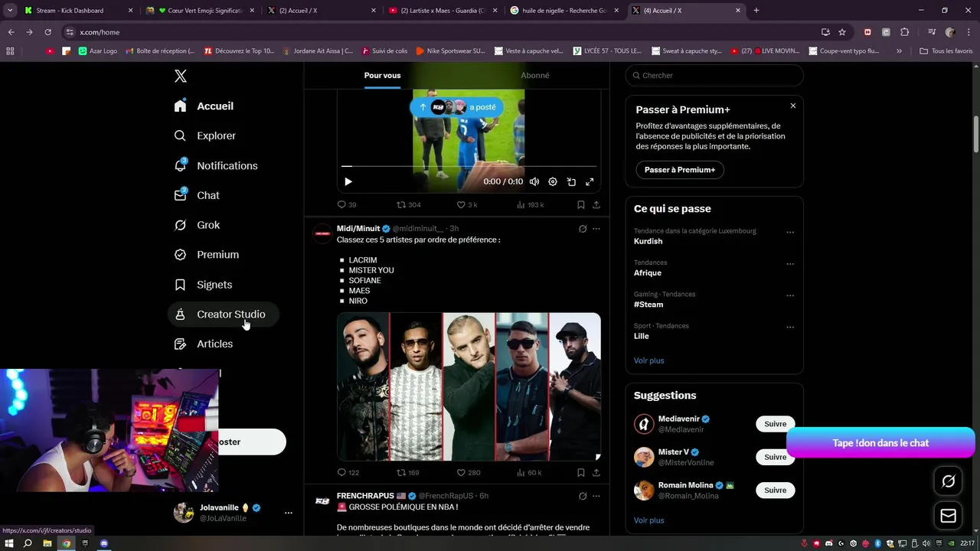The width and height of the screenshot is (980, 551).
Task: Open Articles from sidebar
Action: coord(204,344)
